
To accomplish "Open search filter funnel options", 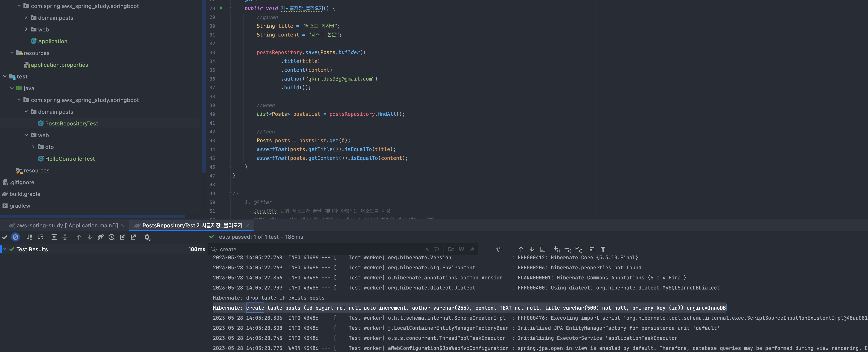I will coord(603,249).
